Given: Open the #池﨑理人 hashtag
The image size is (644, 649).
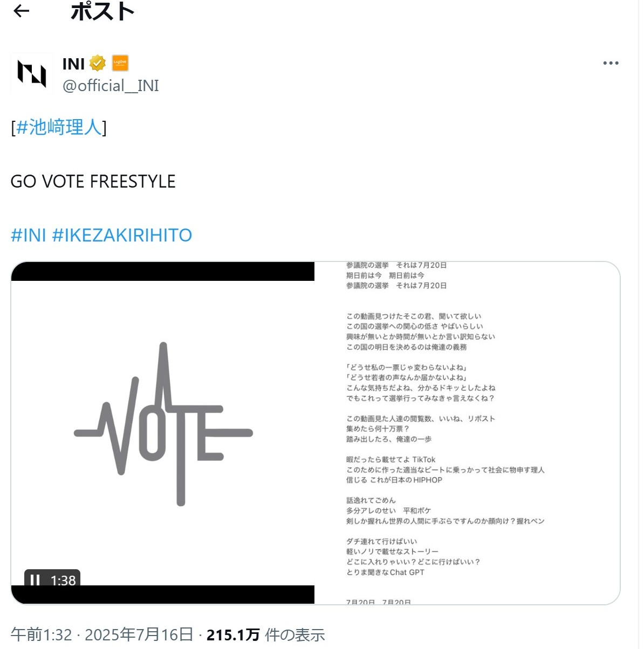Looking at the screenshot, I should tap(59, 127).
